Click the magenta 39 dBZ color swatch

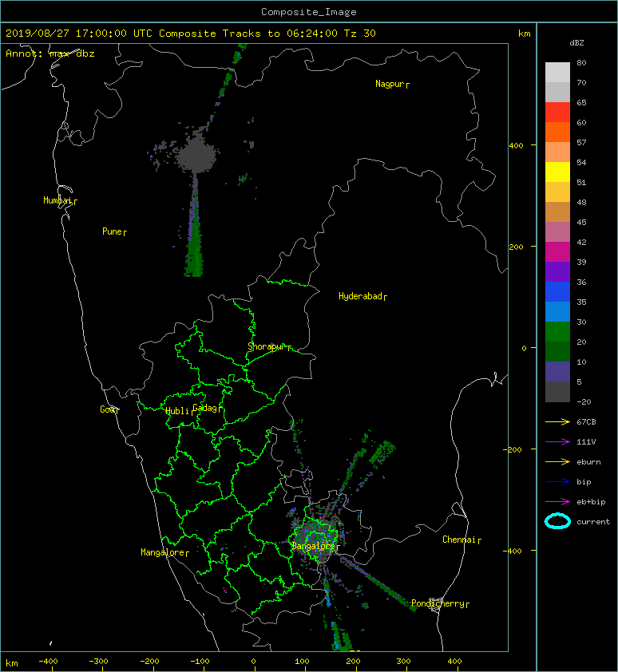click(557, 251)
